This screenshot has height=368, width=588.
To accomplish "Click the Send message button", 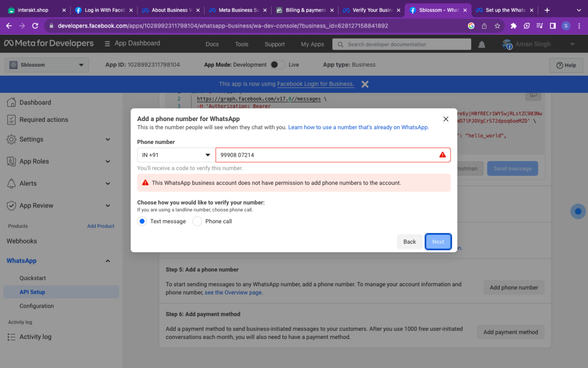I will coord(513,169).
